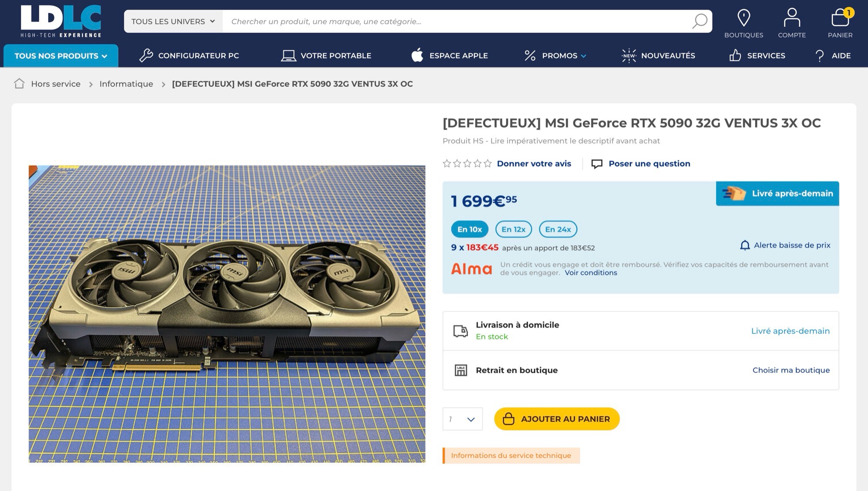
Task: Open the quantity selector dropdown
Action: tap(462, 419)
